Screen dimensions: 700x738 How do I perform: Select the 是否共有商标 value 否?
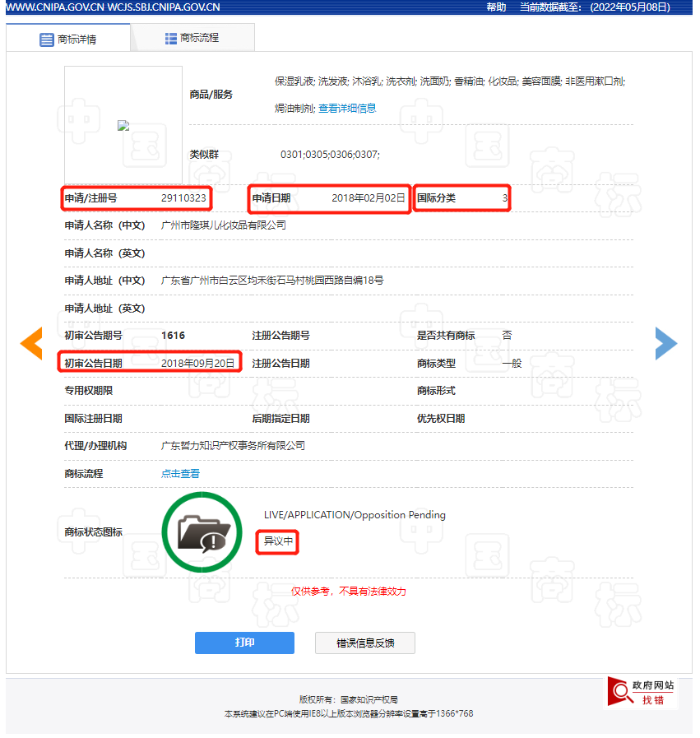507,336
